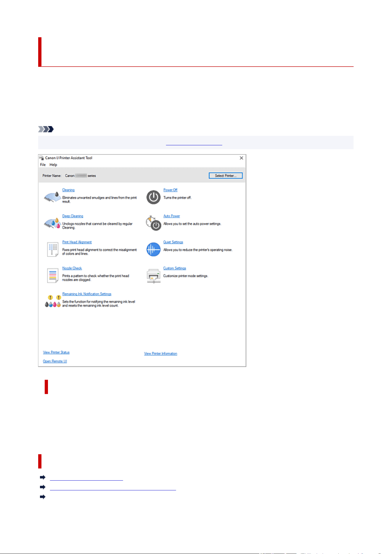Click 'Customize printer mode settings.' text
The height and width of the screenshot is (554, 392).
tap(186, 276)
